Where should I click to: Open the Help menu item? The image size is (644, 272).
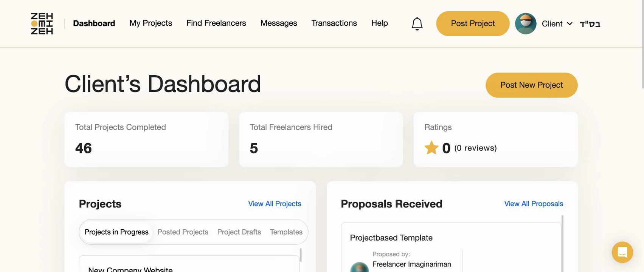click(x=379, y=23)
